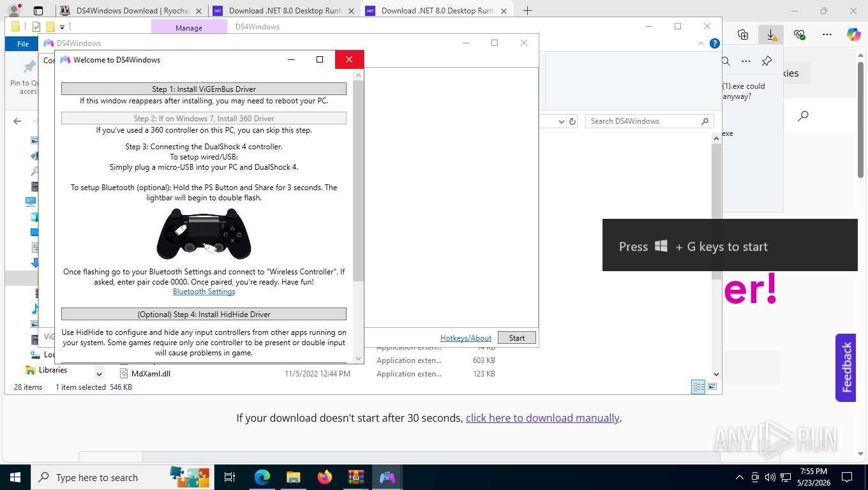Open Hotkeys/About link in DS4Windows
The image size is (868, 490).
pyautogui.click(x=466, y=338)
